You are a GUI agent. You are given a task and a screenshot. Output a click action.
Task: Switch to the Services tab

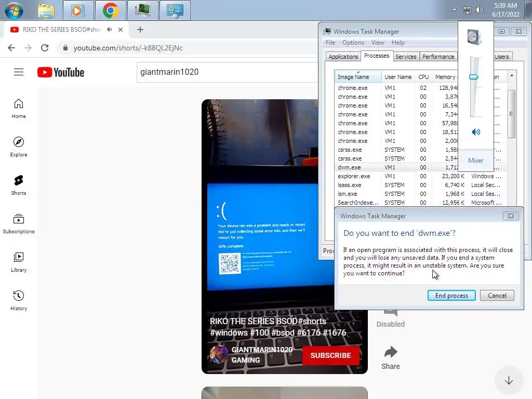406,57
